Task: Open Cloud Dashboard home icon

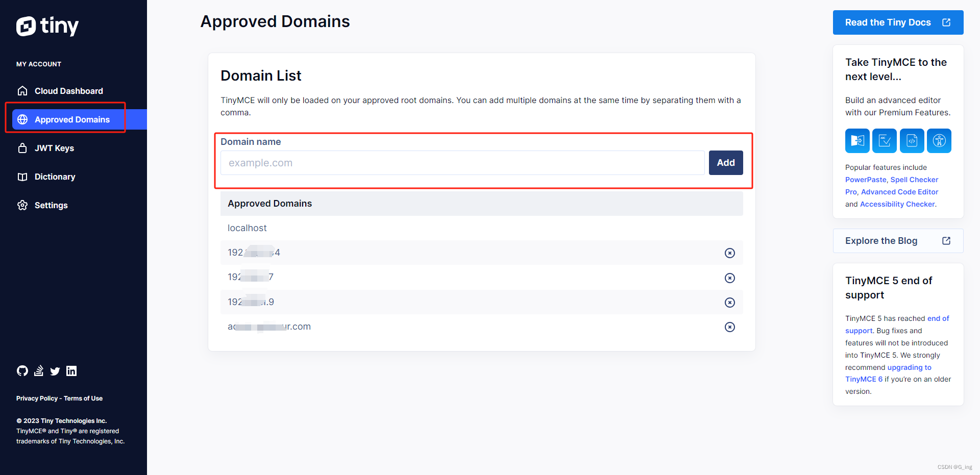Action: tap(22, 91)
